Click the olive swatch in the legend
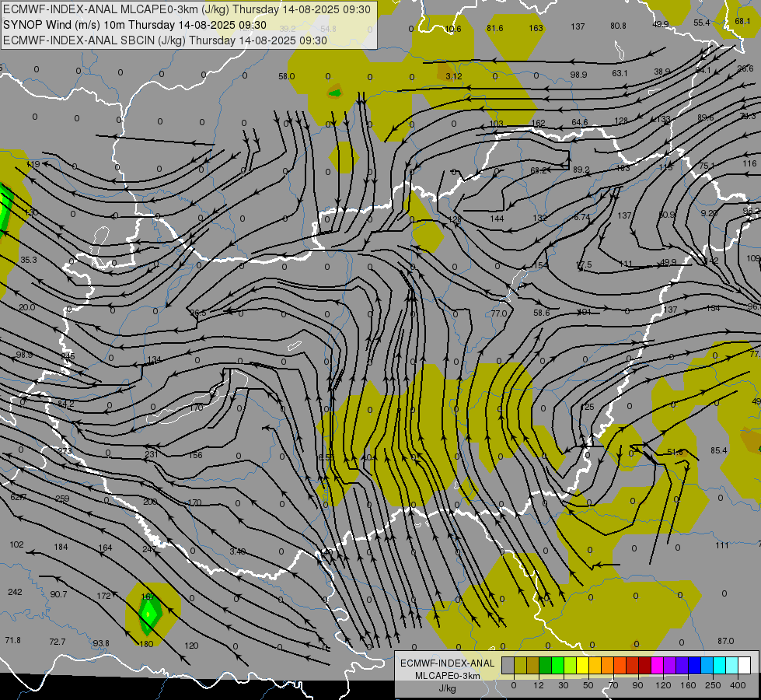Viewport: 761px width, 700px height. pyautogui.click(x=520, y=665)
